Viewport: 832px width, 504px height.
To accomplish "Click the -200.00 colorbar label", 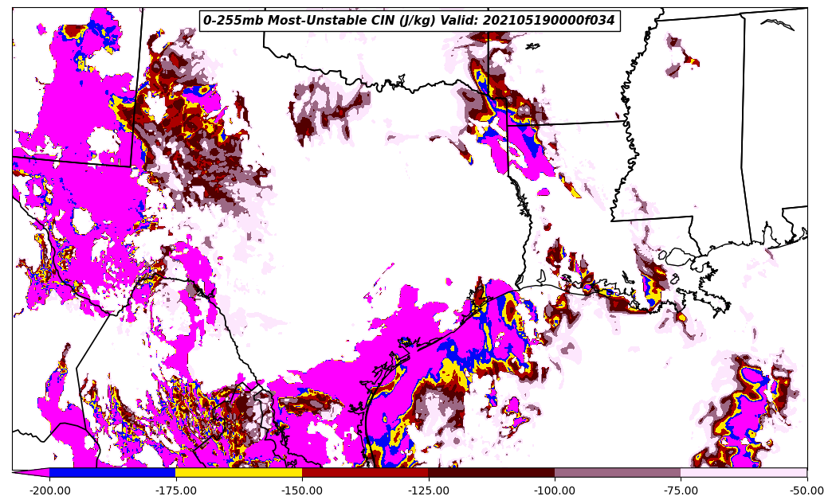I will click(x=50, y=490).
